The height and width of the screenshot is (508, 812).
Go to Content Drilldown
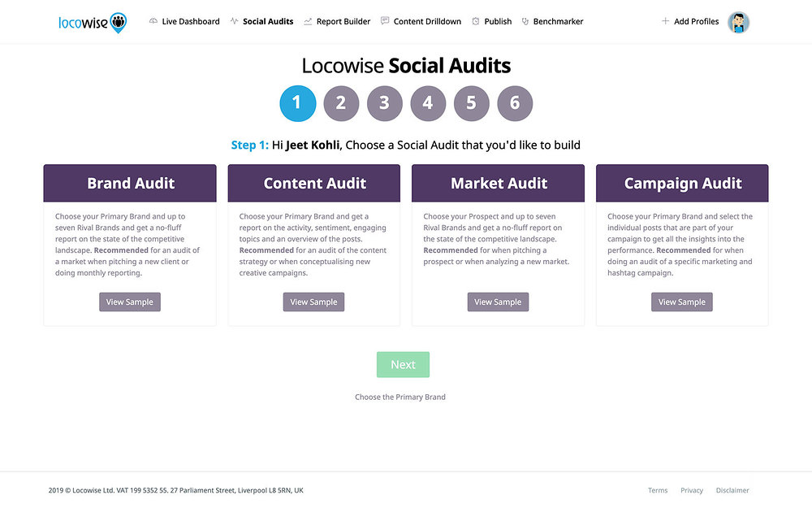point(427,21)
